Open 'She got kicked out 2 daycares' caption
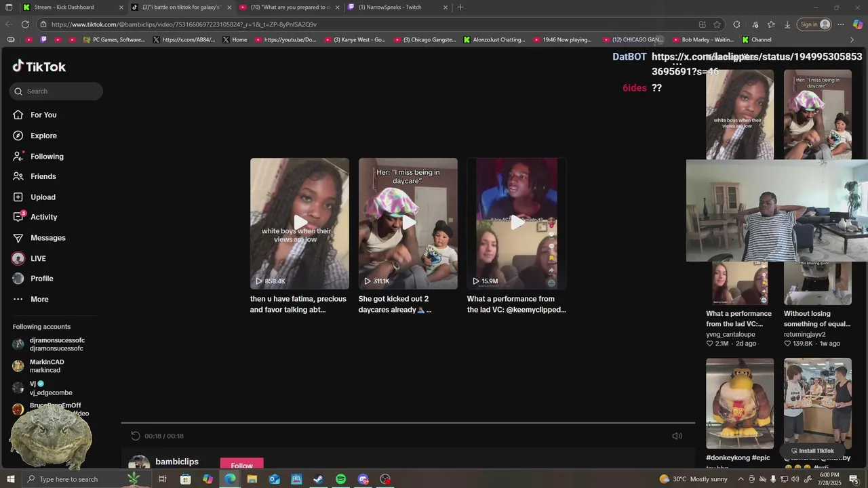This screenshot has width=868, height=488. click(x=395, y=304)
